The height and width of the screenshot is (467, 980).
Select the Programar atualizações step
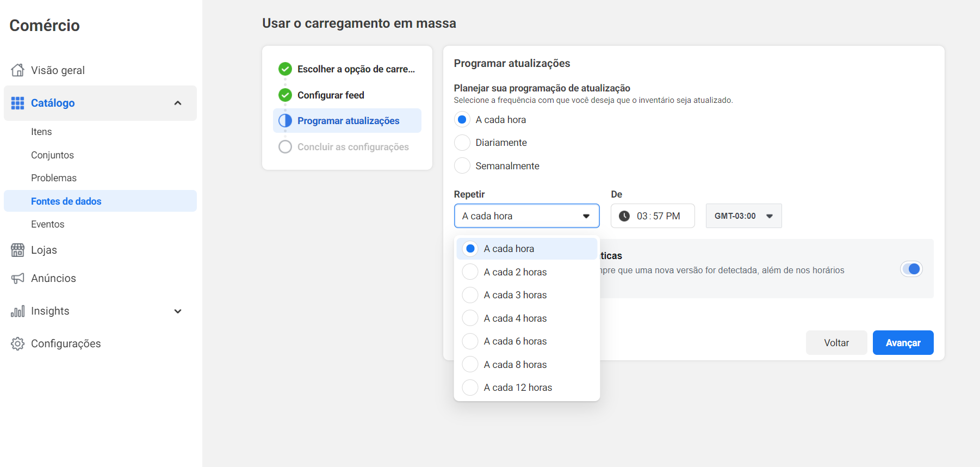pos(347,121)
